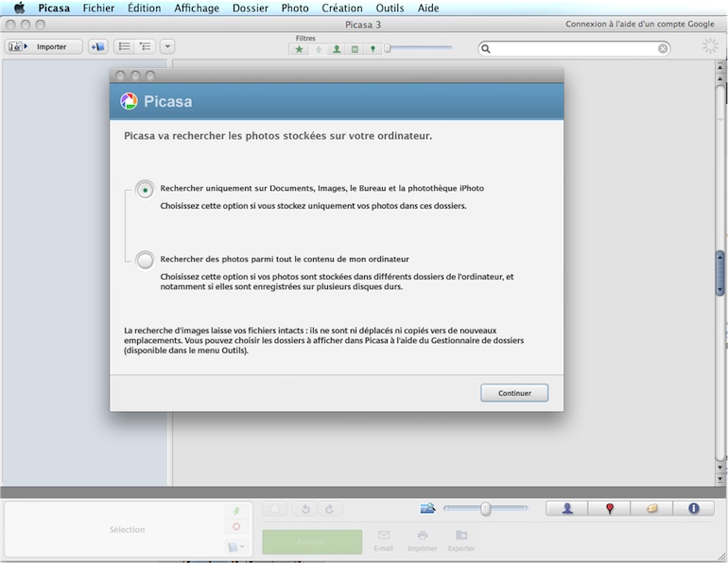Image resolution: width=728 pixels, height=563 pixels.
Task: Toggle the videos only filter
Action: point(355,49)
